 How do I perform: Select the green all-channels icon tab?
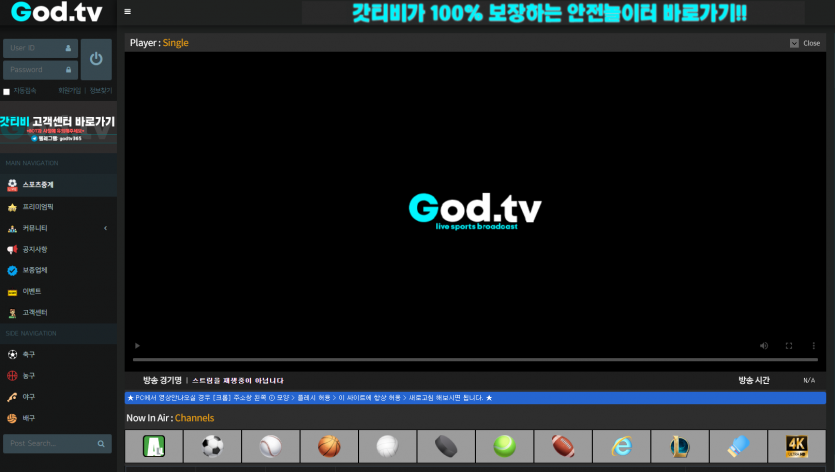(154, 446)
